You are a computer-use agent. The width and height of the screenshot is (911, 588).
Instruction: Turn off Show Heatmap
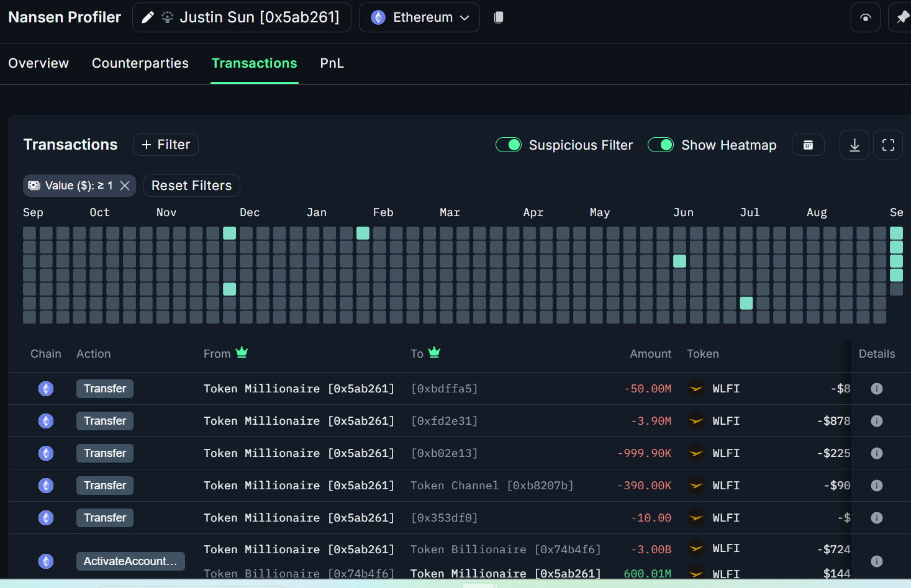tap(660, 144)
